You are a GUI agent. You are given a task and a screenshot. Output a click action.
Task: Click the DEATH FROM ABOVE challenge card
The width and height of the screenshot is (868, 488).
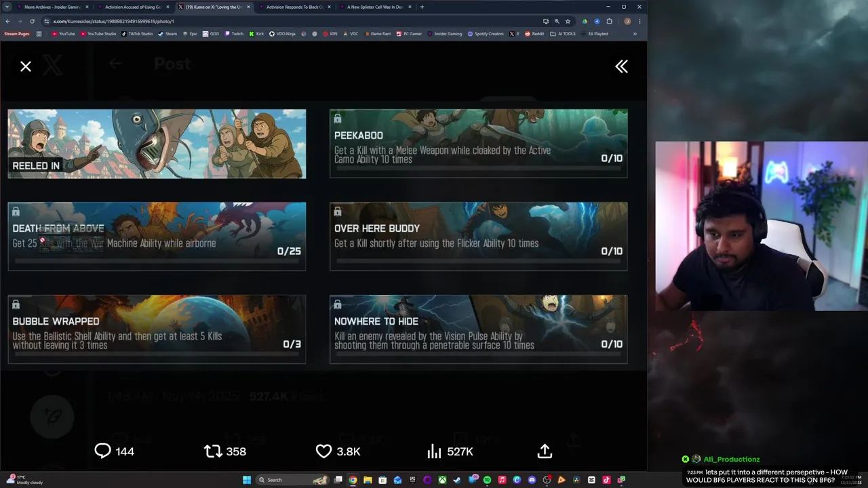[157, 237]
